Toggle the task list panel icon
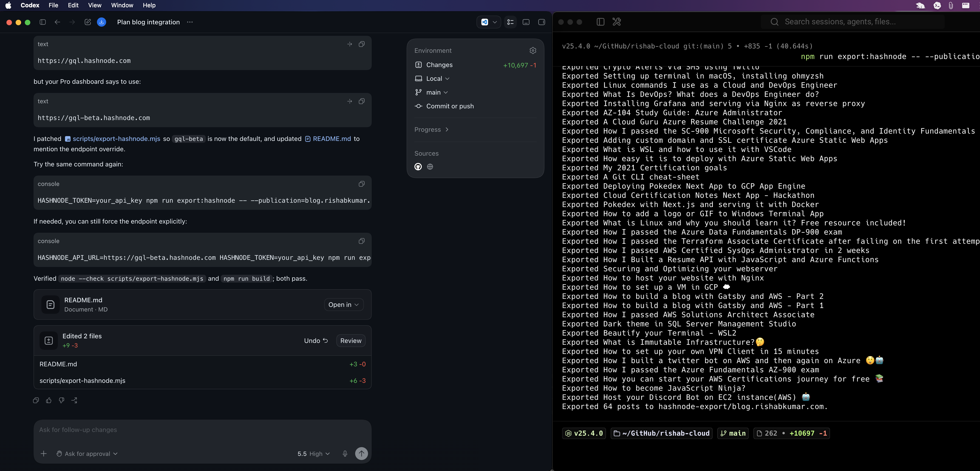Screen dimensions: 980x471 (510, 22)
